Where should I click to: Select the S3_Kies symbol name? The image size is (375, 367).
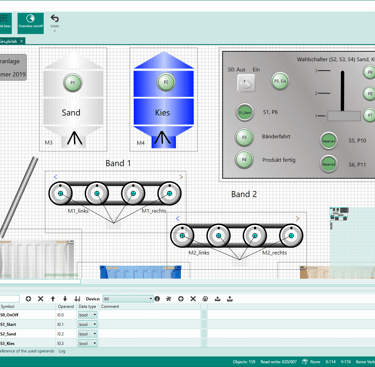(x=7, y=343)
